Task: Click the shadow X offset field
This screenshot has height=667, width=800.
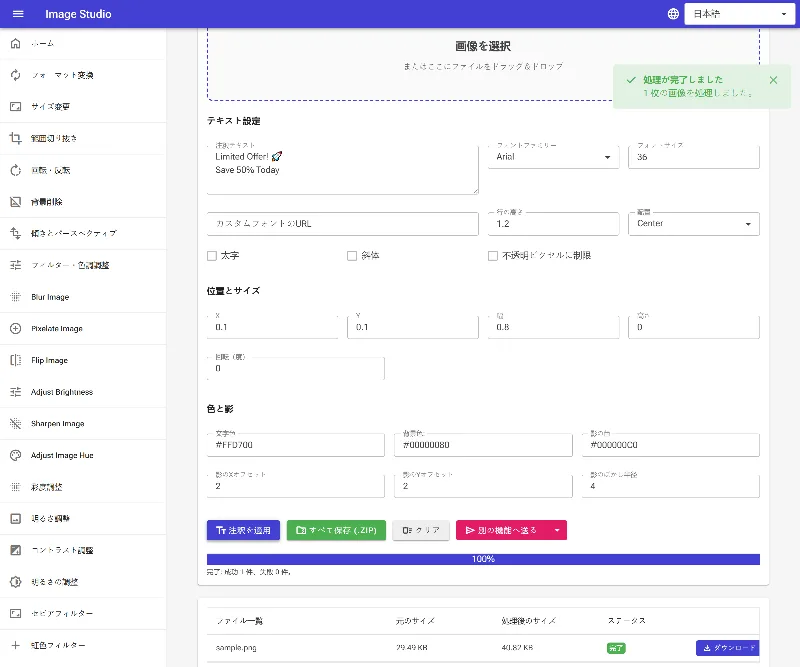Action: tap(295, 486)
